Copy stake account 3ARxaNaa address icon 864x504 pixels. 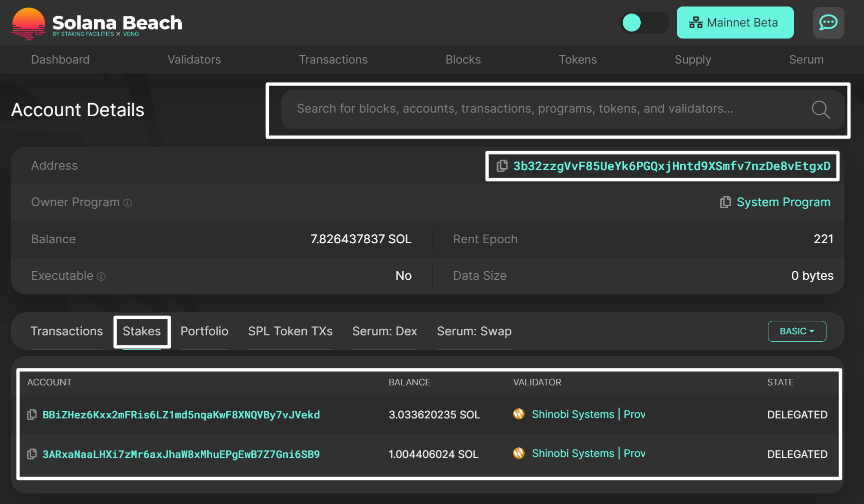[x=32, y=454]
